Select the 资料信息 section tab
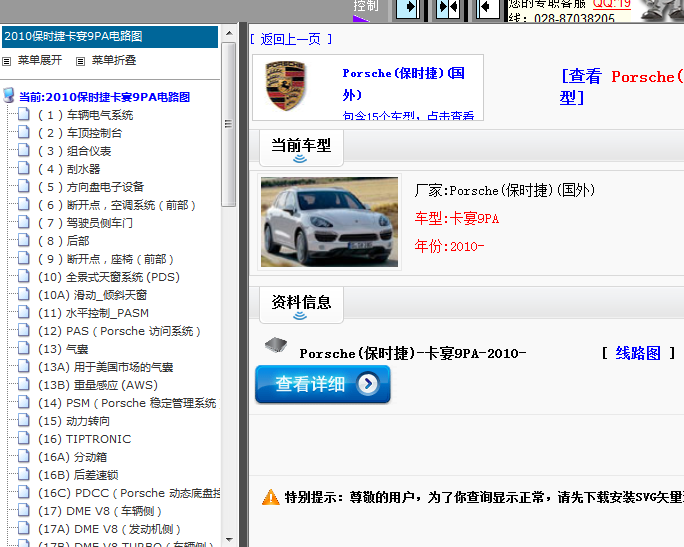The image size is (684, 547). (x=301, y=305)
